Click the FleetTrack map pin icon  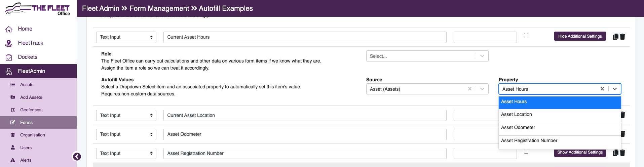tap(9, 43)
